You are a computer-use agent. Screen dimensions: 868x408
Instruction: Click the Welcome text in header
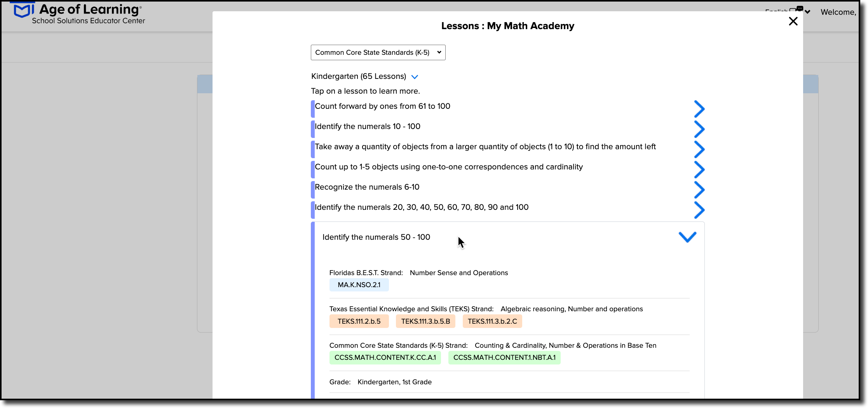pyautogui.click(x=838, y=12)
